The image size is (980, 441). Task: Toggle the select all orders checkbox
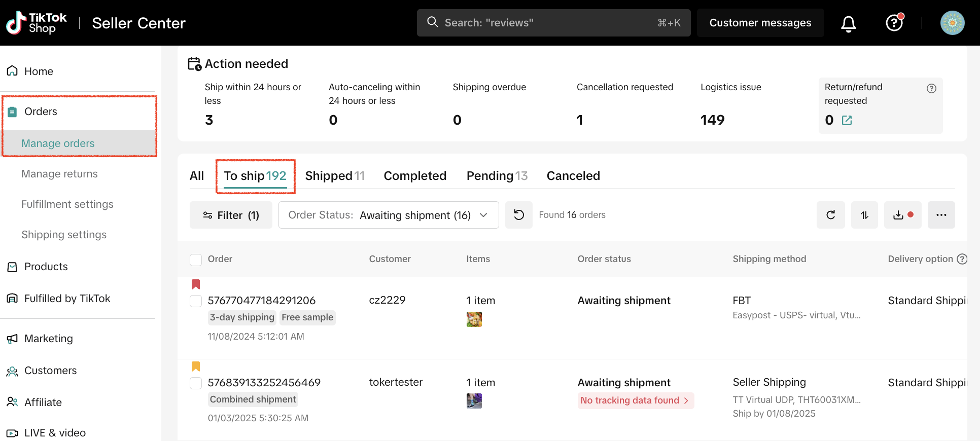[196, 260]
